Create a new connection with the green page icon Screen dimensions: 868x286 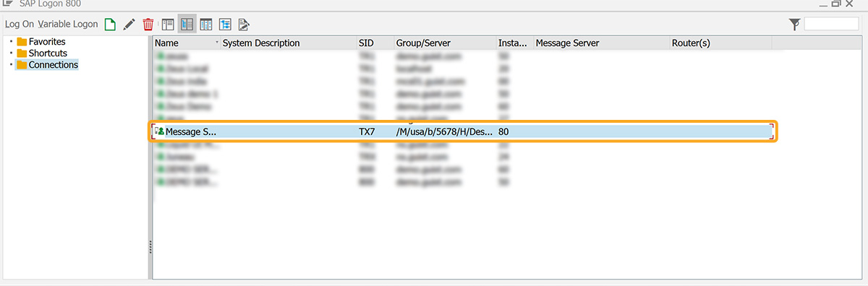tap(110, 25)
